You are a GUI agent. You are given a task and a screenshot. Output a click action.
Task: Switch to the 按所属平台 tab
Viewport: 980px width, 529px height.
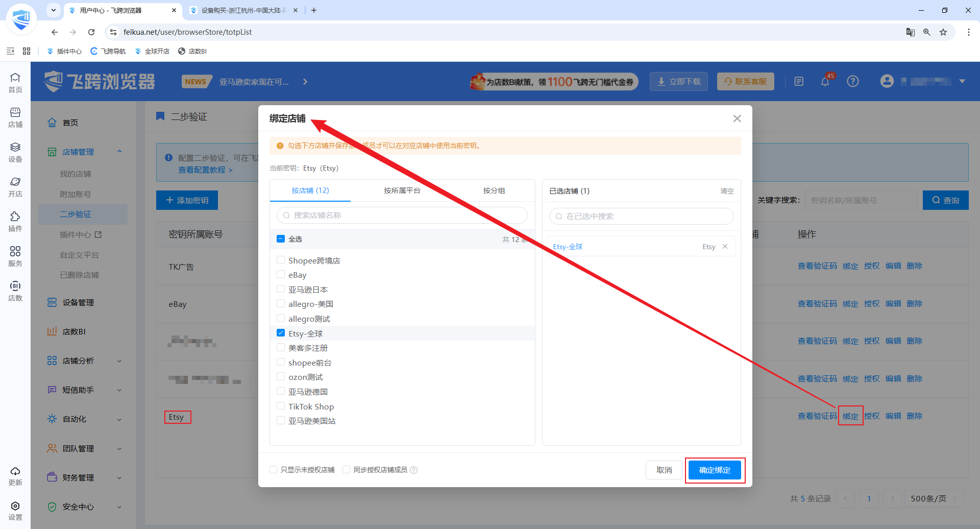pos(402,190)
